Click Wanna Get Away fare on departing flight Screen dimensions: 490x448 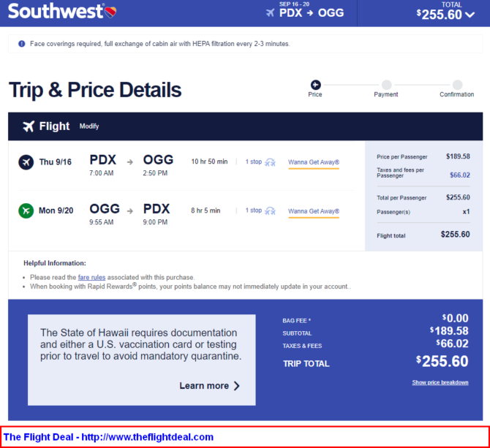pos(314,162)
